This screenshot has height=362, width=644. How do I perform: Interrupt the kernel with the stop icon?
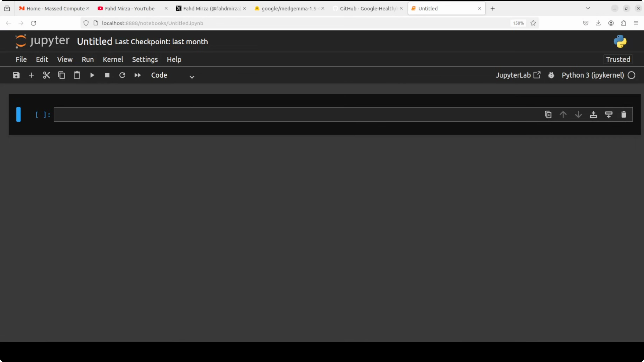[107, 75]
